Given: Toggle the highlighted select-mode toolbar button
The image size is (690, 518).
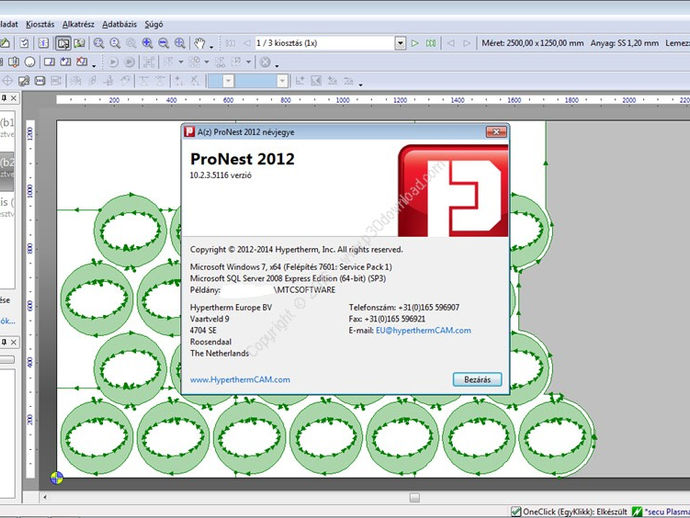Looking at the screenshot, I should pos(63,43).
